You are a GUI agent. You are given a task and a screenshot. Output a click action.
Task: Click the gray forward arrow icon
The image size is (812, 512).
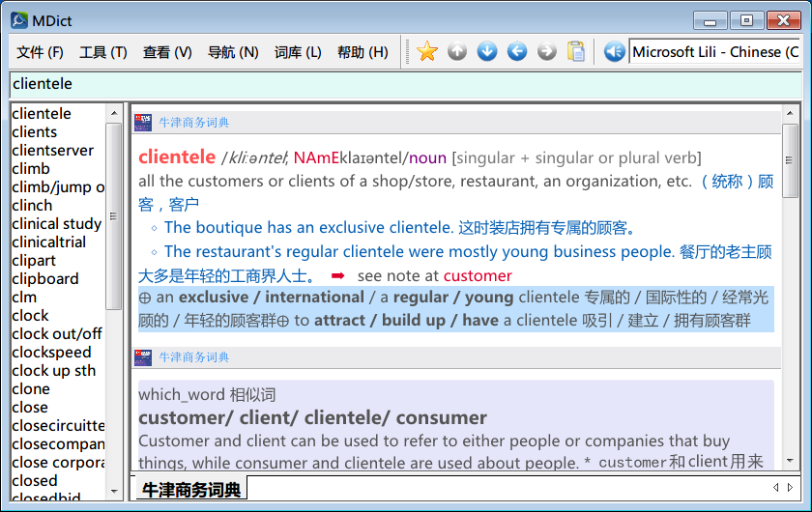click(x=547, y=52)
